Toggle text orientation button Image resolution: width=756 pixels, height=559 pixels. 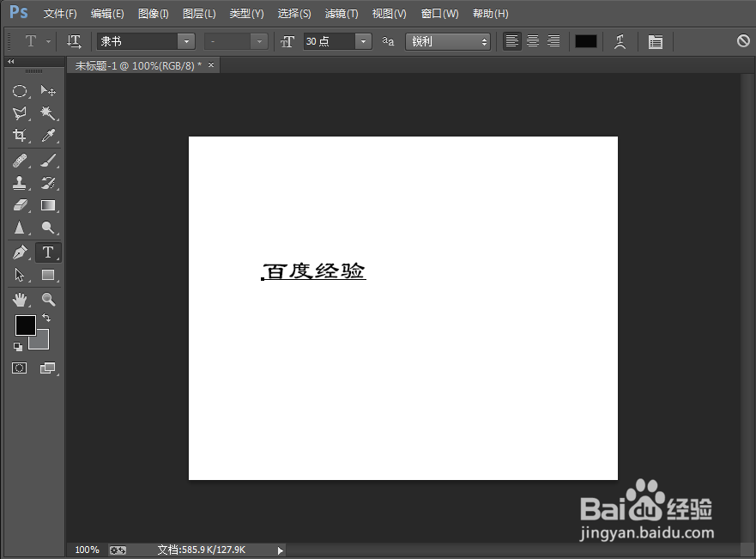pyautogui.click(x=75, y=41)
